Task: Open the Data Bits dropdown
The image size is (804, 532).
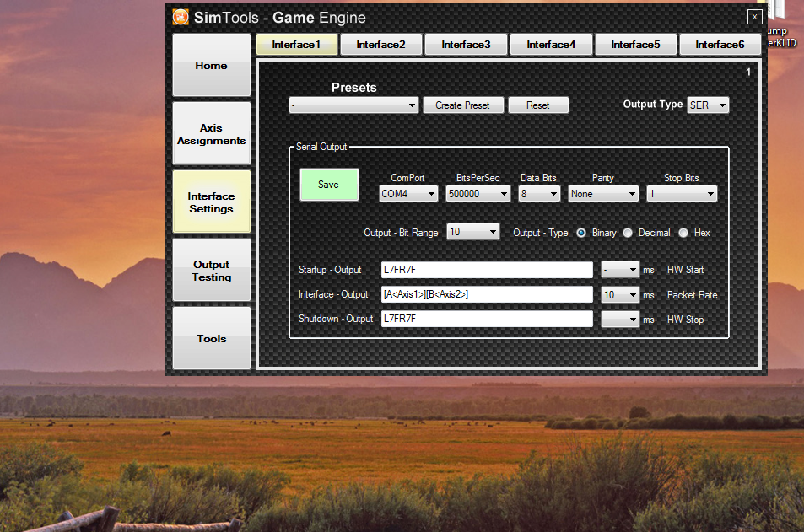Action: click(539, 194)
